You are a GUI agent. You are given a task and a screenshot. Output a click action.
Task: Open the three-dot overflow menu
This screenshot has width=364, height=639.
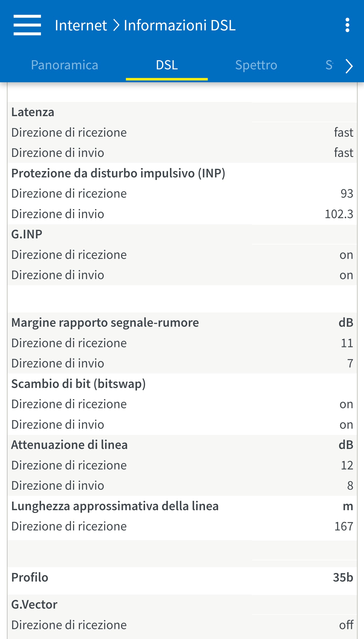coord(347,25)
